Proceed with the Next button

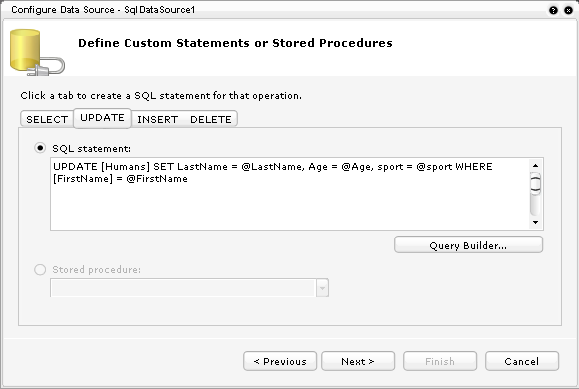pos(358,361)
